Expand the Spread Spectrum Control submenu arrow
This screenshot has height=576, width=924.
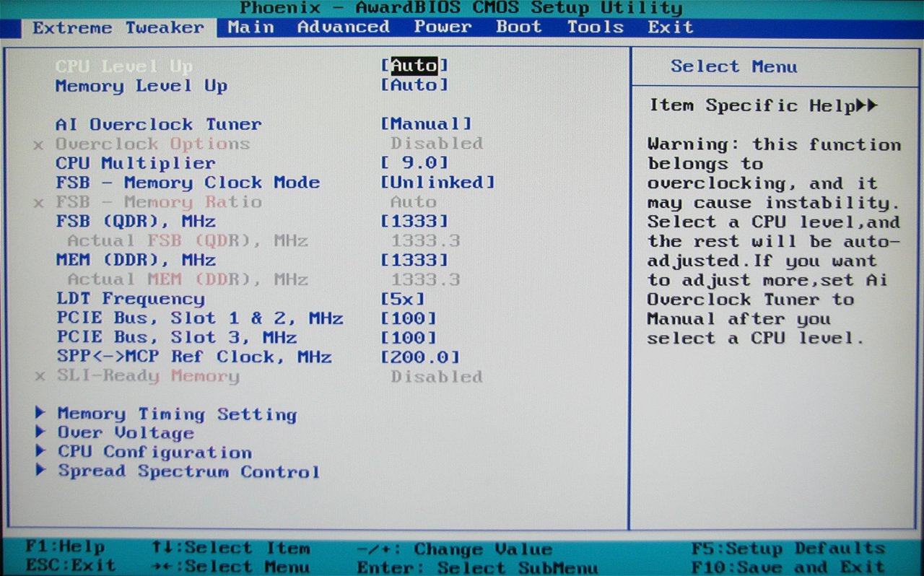point(41,471)
